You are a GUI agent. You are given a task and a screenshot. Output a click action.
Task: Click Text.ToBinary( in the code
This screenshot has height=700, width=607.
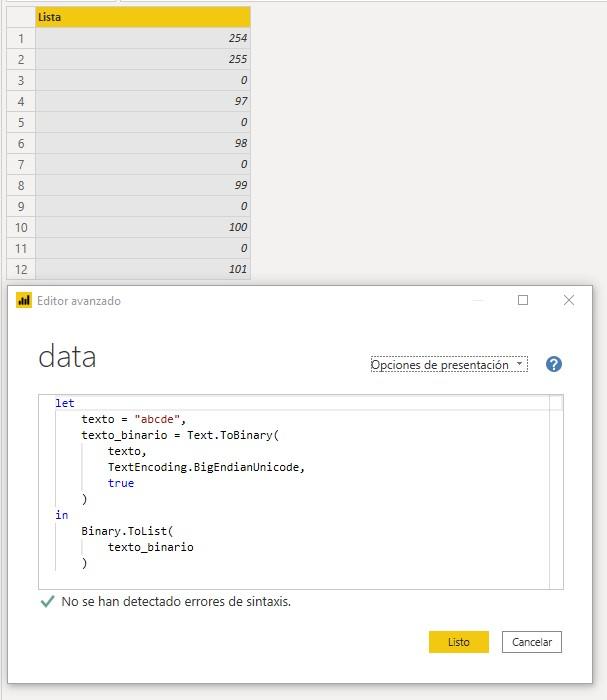point(233,435)
